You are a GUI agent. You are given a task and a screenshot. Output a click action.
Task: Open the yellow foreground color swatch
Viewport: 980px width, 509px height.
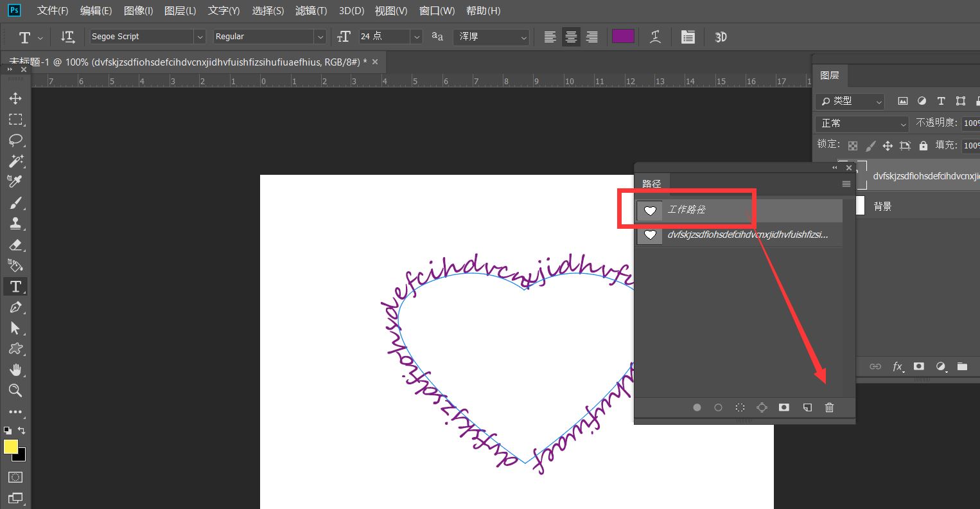click(x=10, y=447)
